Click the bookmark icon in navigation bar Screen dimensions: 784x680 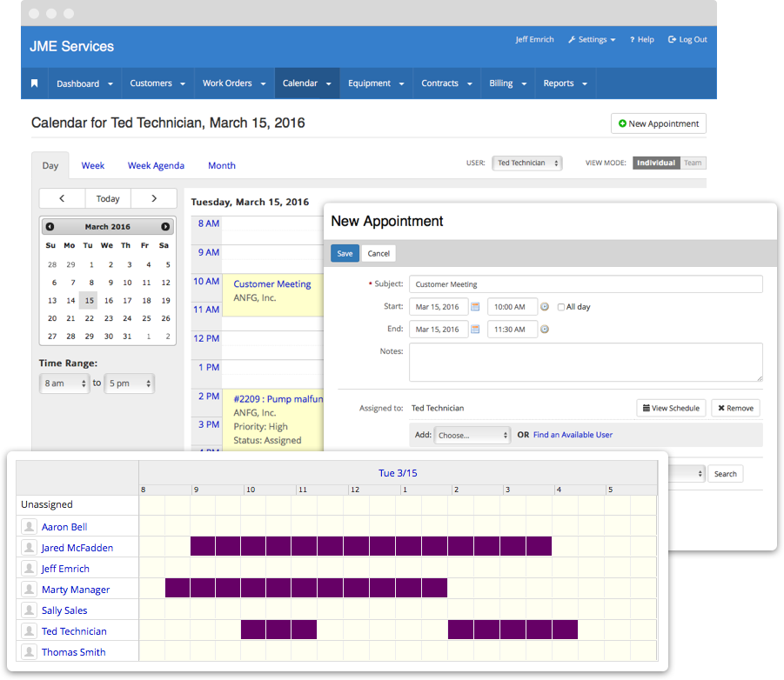pos(34,83)
